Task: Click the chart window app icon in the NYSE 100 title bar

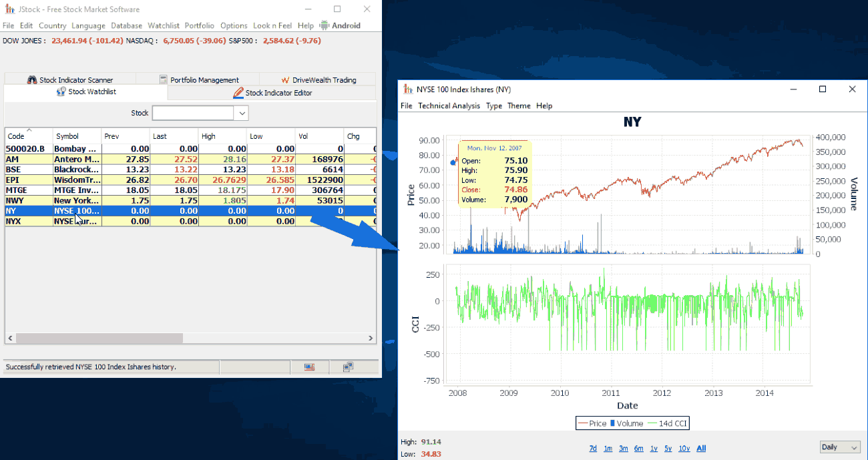Action: (408, 89)
